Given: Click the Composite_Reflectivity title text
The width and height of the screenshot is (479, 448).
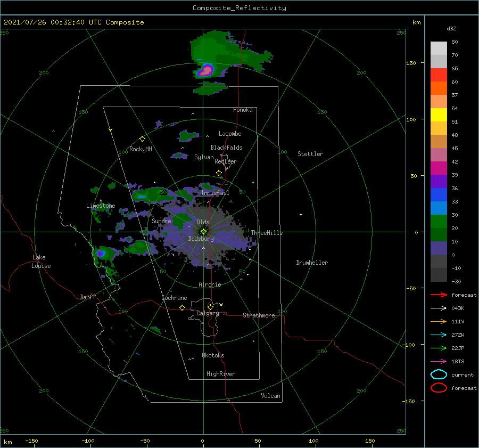Looking at the screenshot, I should point(239,8).
